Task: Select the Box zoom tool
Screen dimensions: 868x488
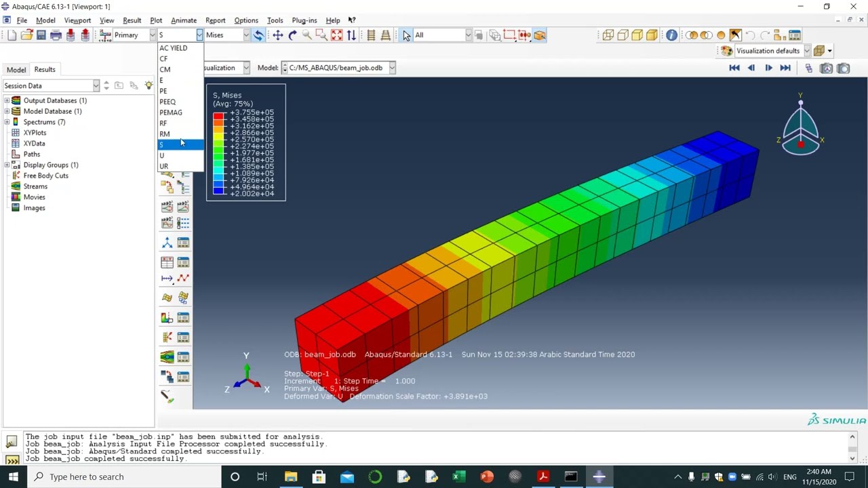Action: click(x=322, y=35)
